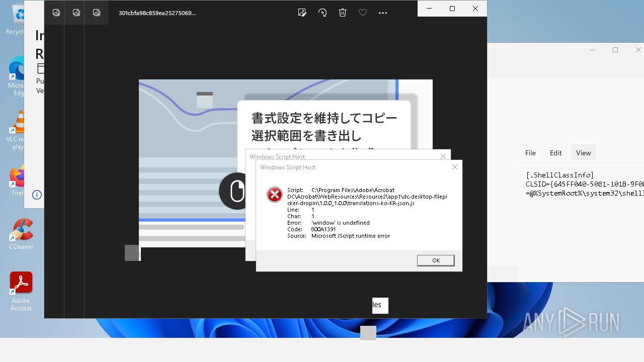This screenshot has height=362, width=644.
Task: Open the Edit menu in Notepad window
Action: pos(555,153)
